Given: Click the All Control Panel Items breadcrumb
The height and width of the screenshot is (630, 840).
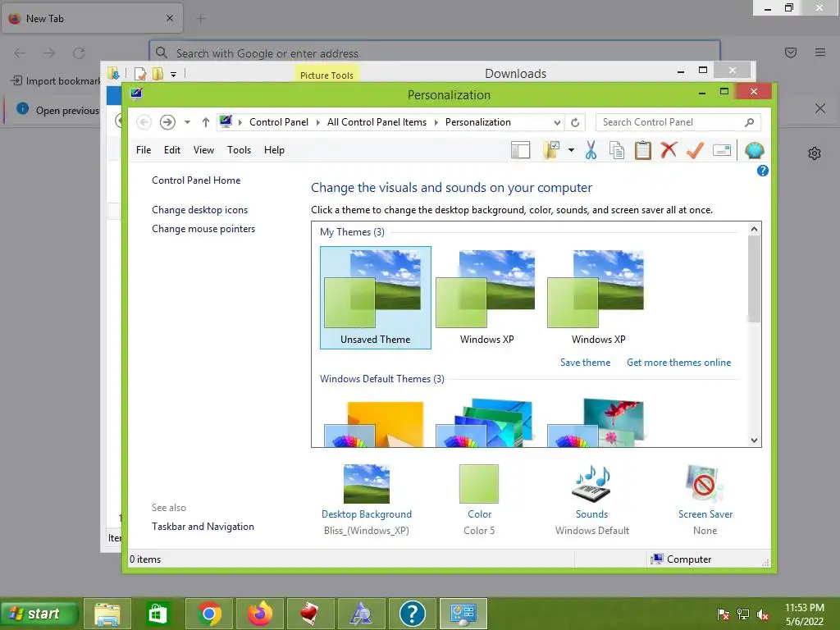Looking at the screenshot, I should pyautogui.click(x=377, y=122).
